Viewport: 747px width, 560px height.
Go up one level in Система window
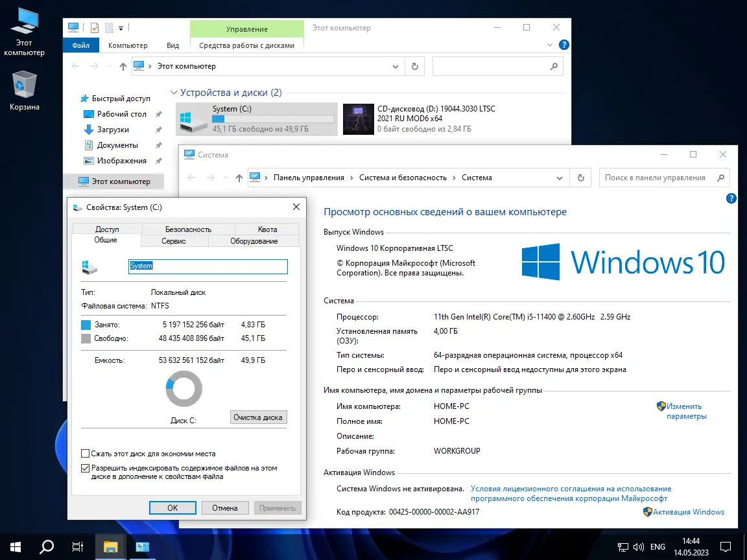[239, 178]
